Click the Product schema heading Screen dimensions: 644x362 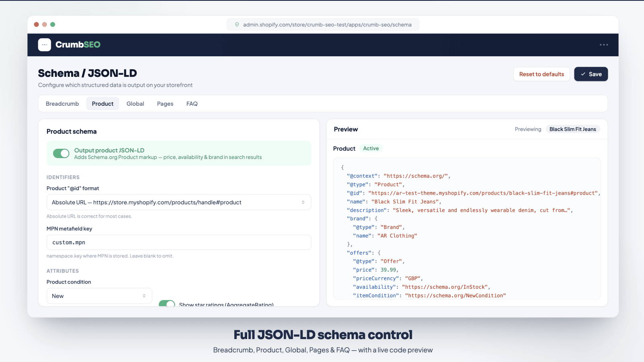point(72,132)
